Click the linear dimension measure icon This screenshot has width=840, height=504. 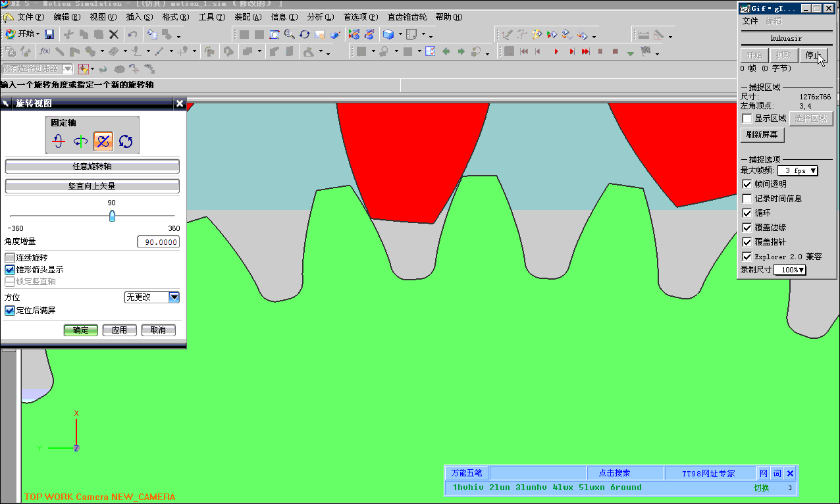pos(643,34)
